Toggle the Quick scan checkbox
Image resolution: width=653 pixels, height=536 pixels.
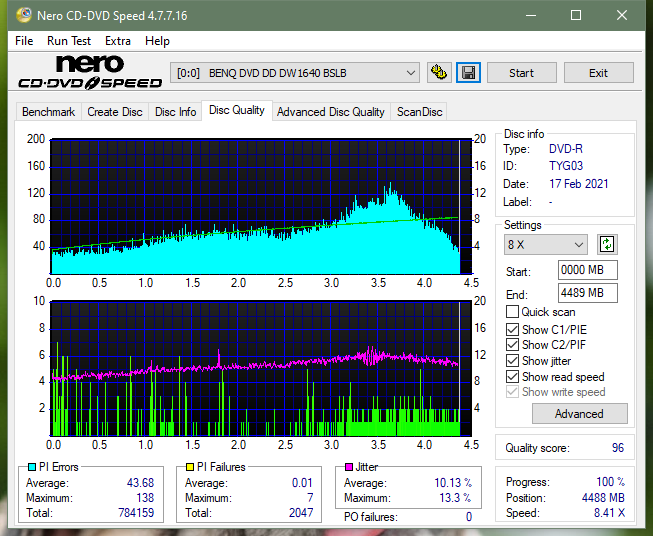tap(512, 312)
